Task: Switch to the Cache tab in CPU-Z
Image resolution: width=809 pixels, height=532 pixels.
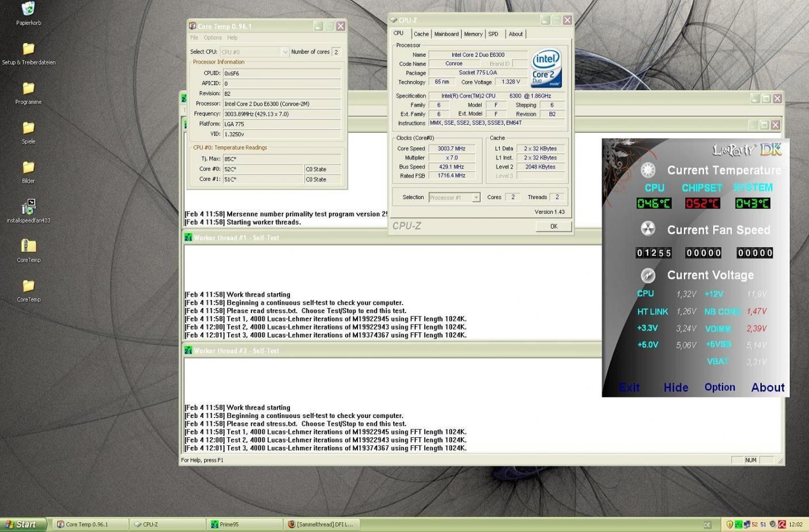Action: point(421,34)
